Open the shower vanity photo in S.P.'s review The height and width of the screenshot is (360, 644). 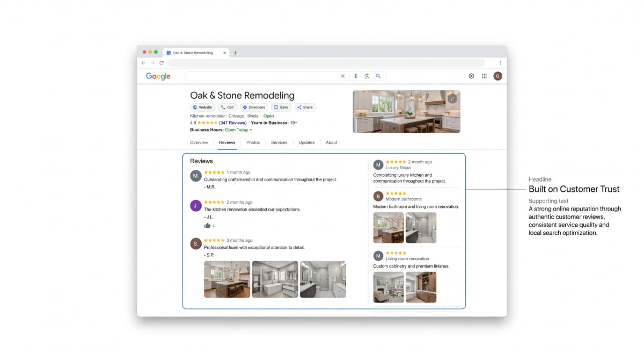323,279
